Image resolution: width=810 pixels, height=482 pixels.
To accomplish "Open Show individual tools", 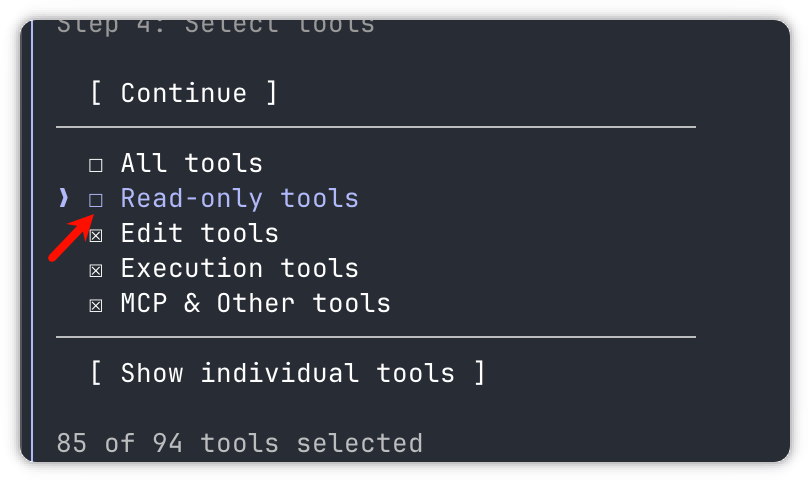I will [287, 373].
